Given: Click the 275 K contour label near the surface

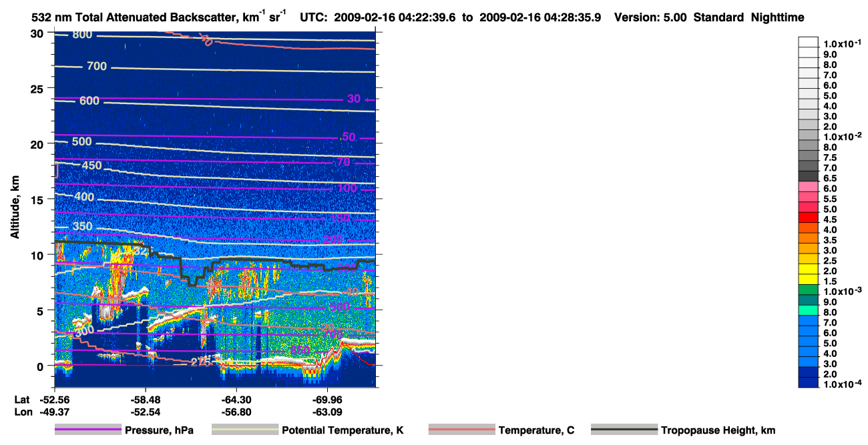Looking at the screenshot, I should pos(201,362).
